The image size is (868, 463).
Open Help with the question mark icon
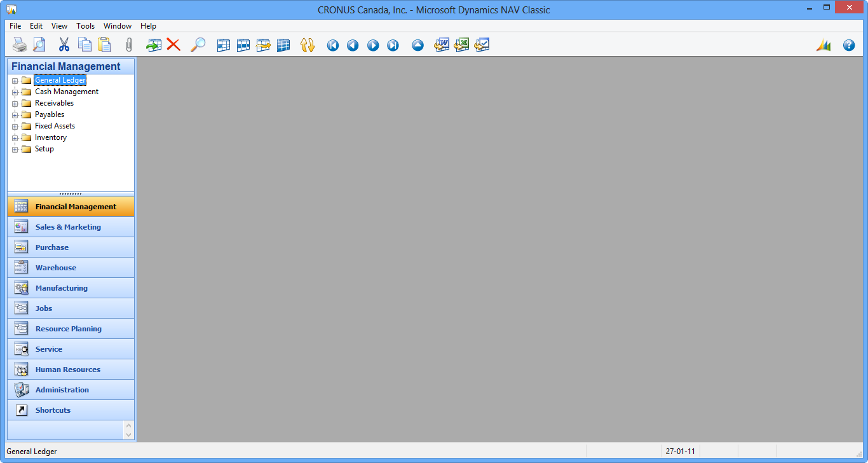849,45
